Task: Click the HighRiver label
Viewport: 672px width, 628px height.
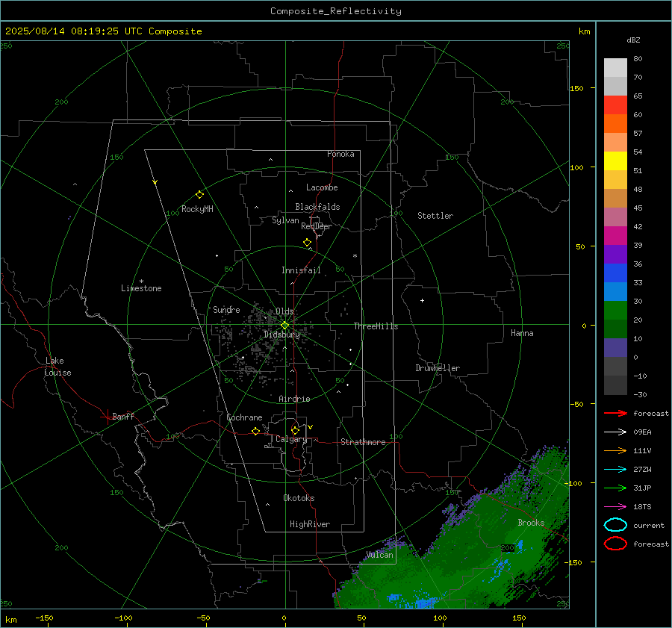Action: coord(310,524)
